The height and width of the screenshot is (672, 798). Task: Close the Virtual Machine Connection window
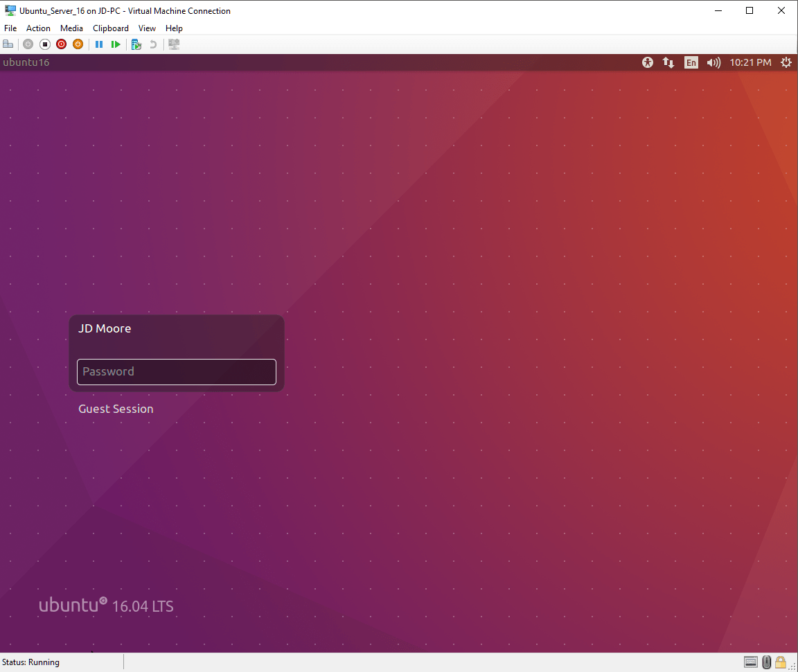click(x=781, y=10)
